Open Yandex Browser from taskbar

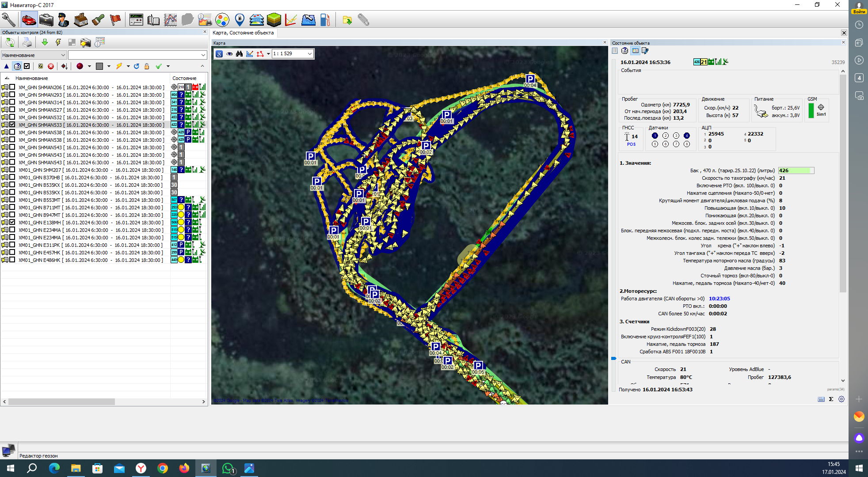point(141,468)
